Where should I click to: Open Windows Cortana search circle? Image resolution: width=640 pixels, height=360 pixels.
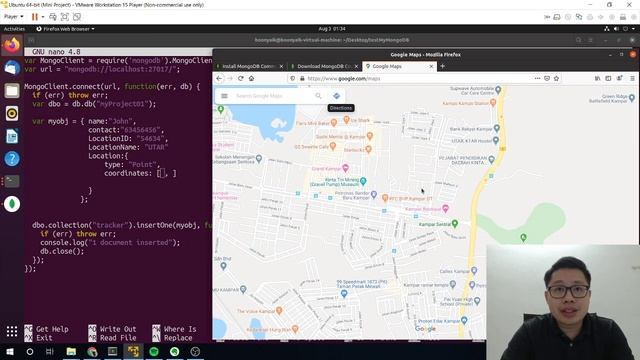pos(30,352)
